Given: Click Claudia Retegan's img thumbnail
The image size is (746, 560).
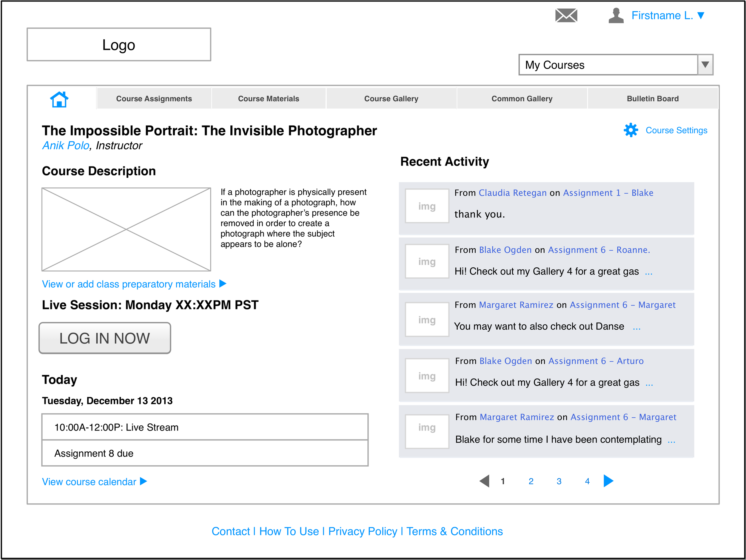Looking at the screenshot, I should (x=427, y=206).
